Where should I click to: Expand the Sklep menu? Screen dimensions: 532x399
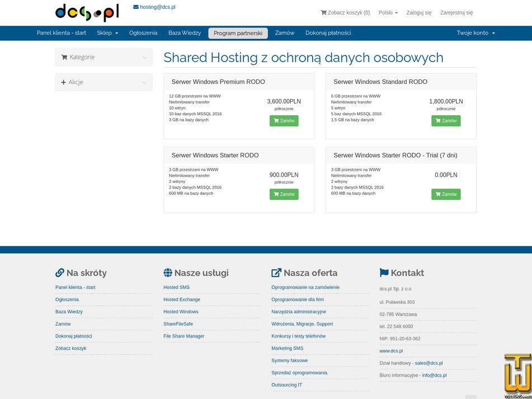click(x=107, y=33)
